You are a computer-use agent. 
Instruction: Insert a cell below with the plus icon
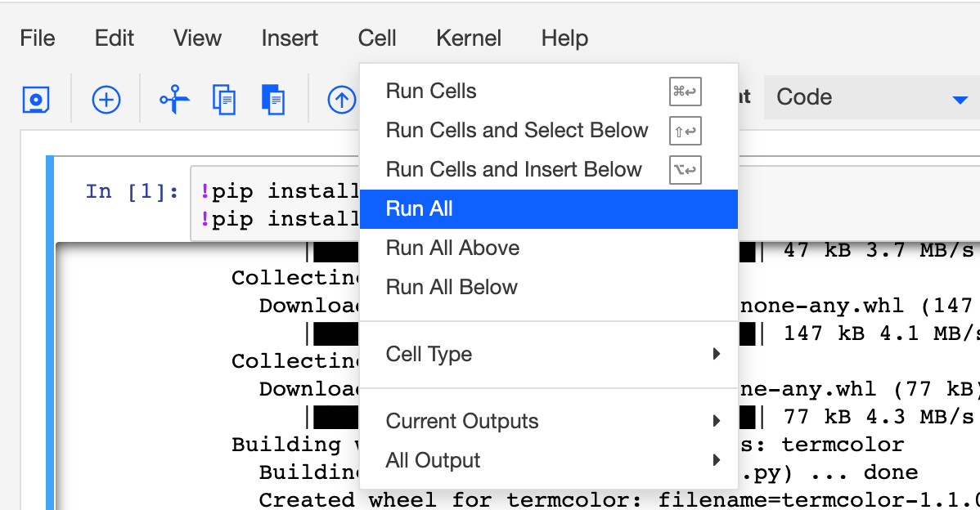coord(106,100)
